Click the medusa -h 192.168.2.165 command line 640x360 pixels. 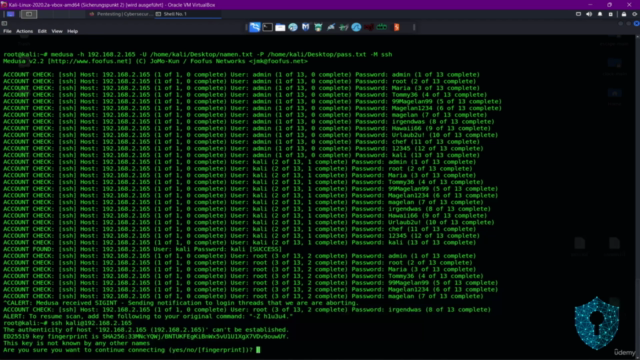[x=198, y=54]
